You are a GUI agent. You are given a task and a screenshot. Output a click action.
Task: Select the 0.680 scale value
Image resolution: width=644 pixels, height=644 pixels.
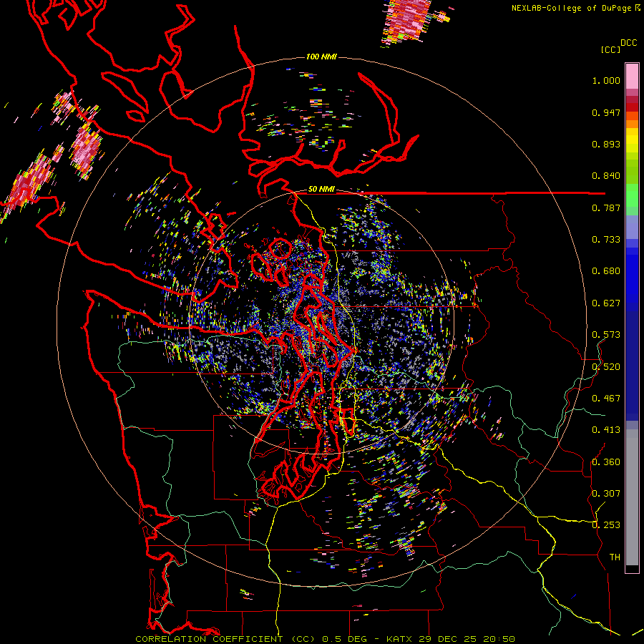(606, 271)
